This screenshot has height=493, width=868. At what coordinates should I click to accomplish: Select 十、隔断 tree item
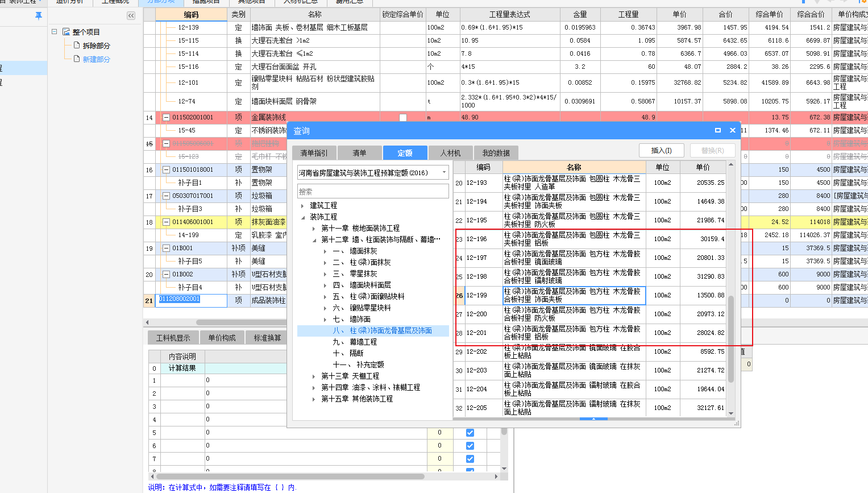click(348, 354)
